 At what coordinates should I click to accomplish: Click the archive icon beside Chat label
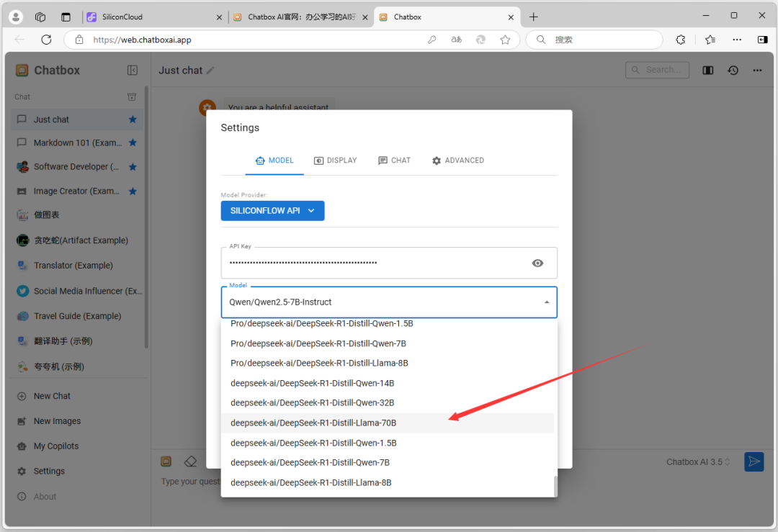pos(132,96)
